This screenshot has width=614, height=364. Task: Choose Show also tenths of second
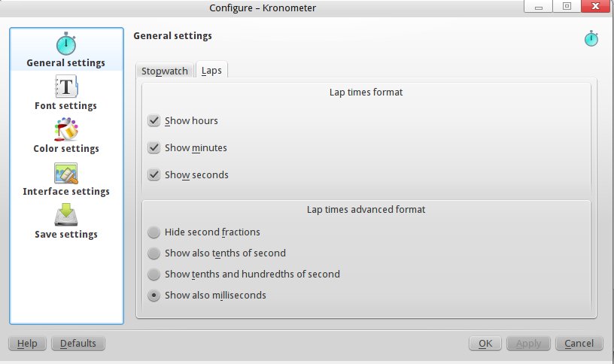click(x=154, y=253)
